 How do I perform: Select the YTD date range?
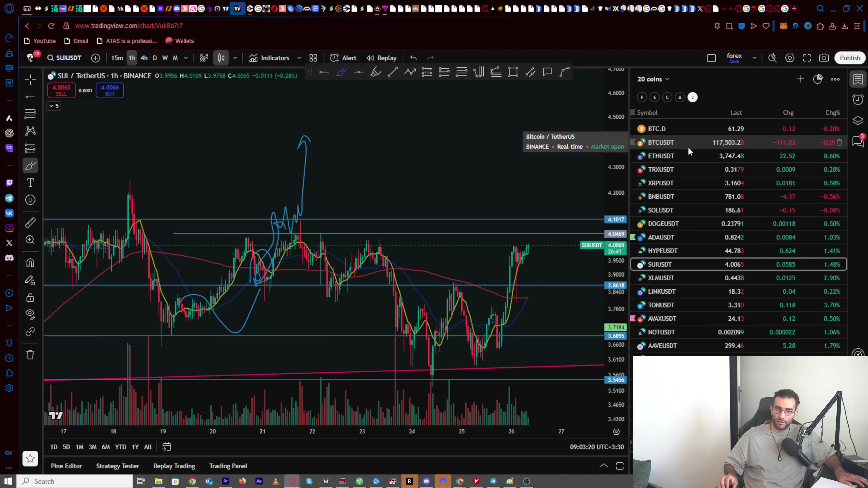coord(120,447)
